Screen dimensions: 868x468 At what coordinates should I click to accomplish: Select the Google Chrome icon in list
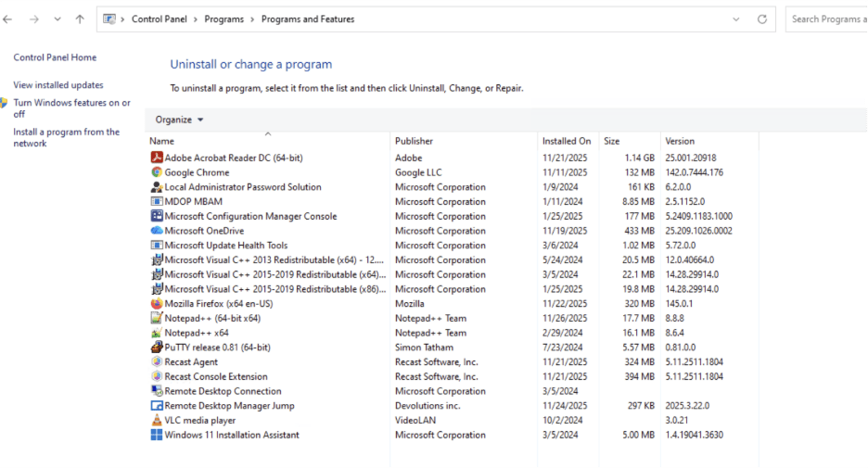(x=157, y=172)
